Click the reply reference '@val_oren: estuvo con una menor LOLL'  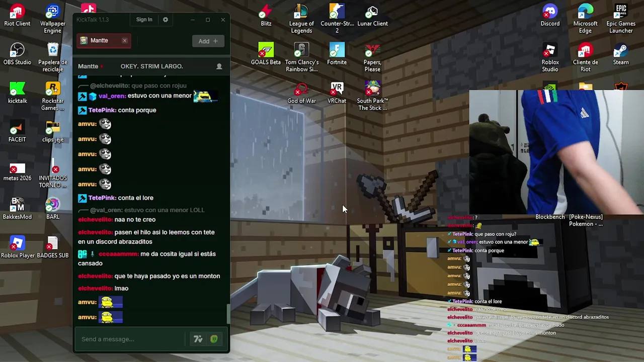tap(147, 210)
